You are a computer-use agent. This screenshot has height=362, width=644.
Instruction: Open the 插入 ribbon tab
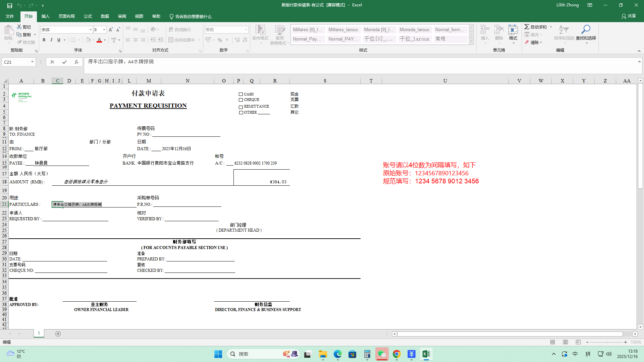[x=45, y=16]
